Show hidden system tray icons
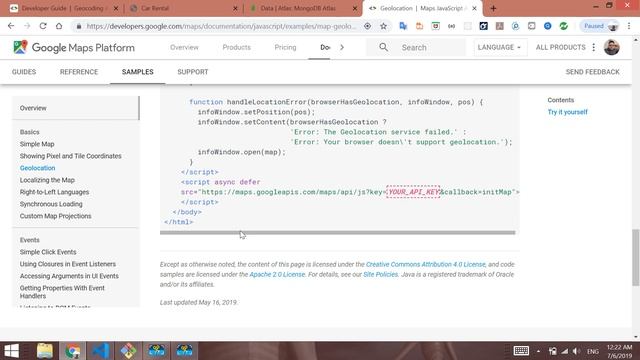Viewport: 640px width, 360px height. [x=538, y=351]
